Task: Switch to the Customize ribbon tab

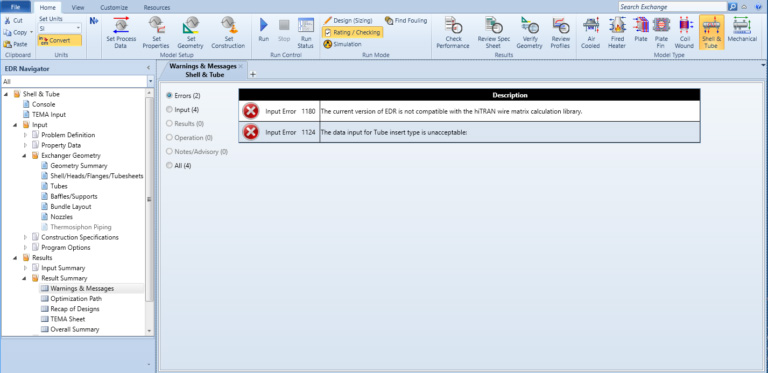Action: click(x=114, y=7)
